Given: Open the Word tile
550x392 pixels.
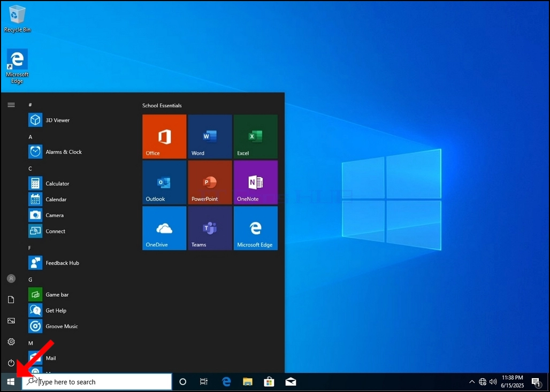Looking at the screenshot, I should tap(210, 137).
